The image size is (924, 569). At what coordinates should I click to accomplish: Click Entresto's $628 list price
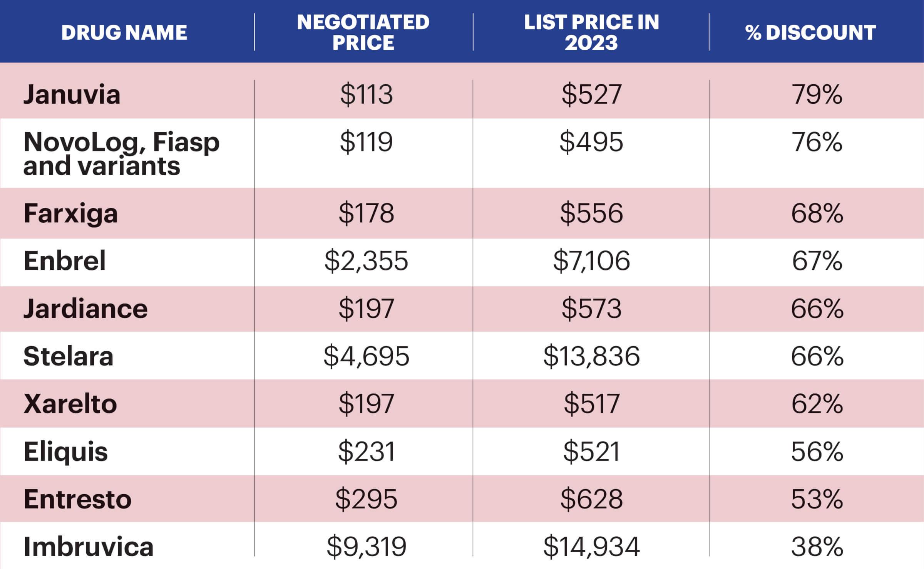click(591, 499)
